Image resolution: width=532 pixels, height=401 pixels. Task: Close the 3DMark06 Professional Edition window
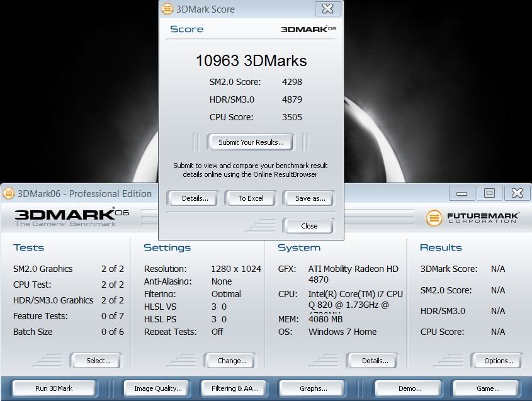(x=517, y=193)
